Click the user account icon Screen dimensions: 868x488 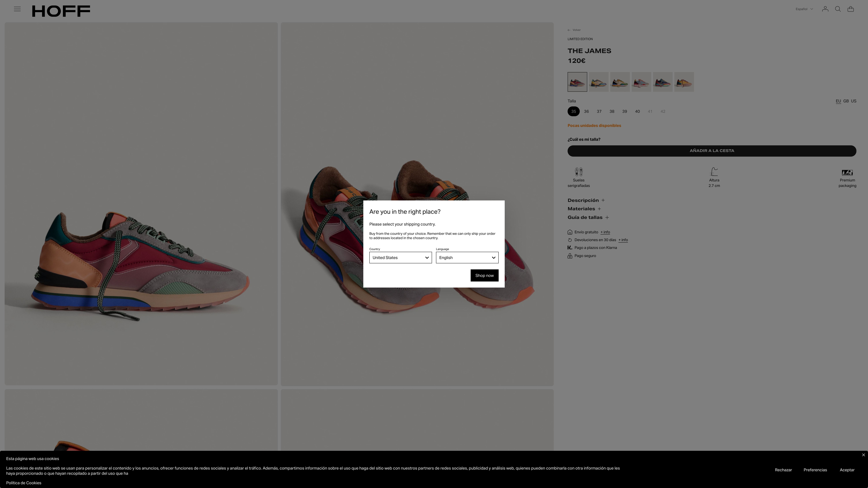(825, 9)
